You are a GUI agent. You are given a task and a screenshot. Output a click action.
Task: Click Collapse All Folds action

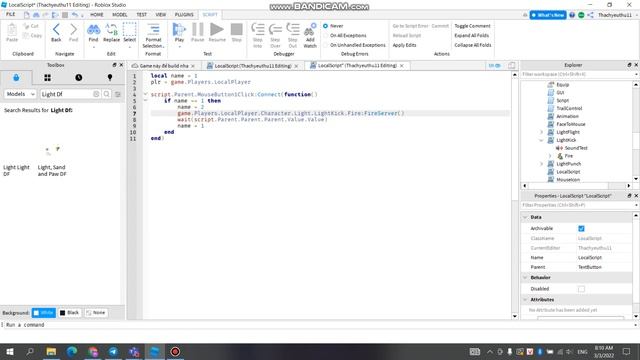point(473,45)
